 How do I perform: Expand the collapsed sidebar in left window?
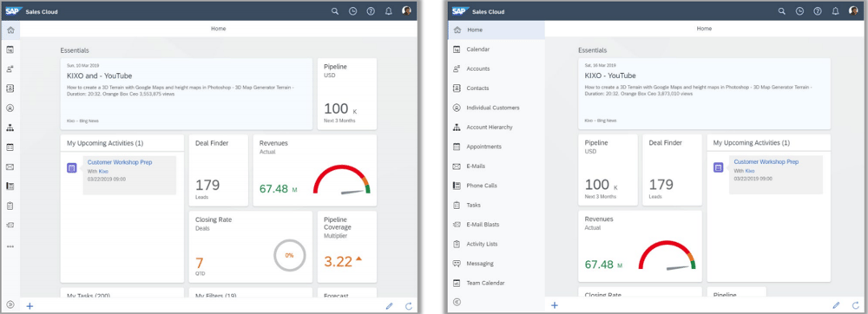(x=10, y=304)
